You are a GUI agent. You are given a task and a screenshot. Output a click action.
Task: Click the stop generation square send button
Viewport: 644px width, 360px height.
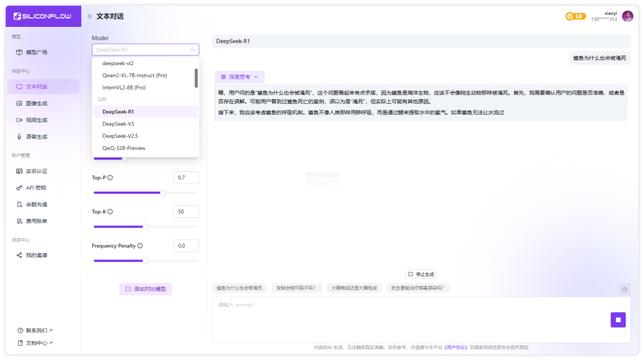point(618,320)
